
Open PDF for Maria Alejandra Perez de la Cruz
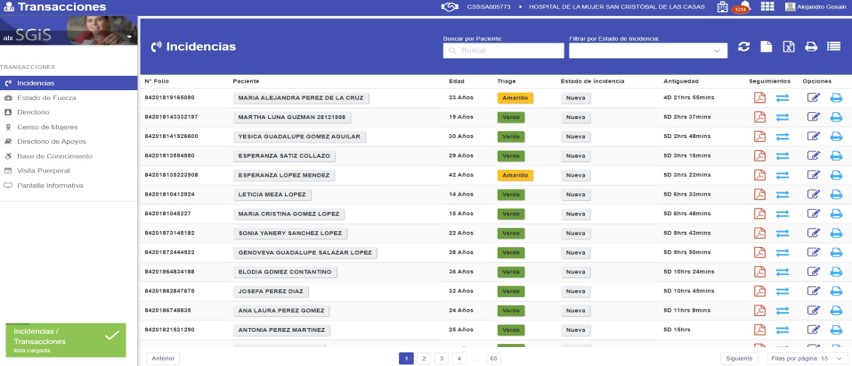click(760, 98)
